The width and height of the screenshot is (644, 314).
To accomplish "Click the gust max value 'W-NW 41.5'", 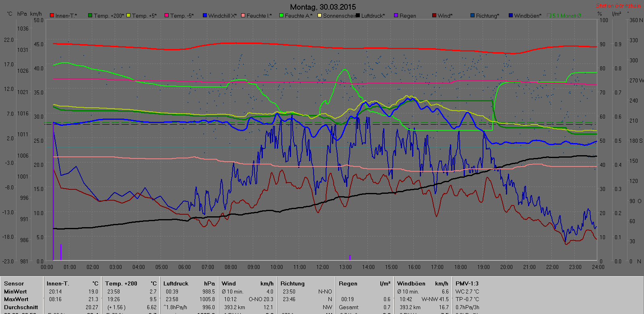I will click(435, 299).
